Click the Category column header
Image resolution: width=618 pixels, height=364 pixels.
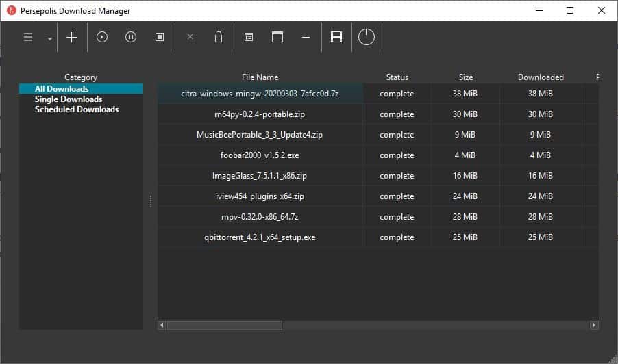[x=81, y=77]
